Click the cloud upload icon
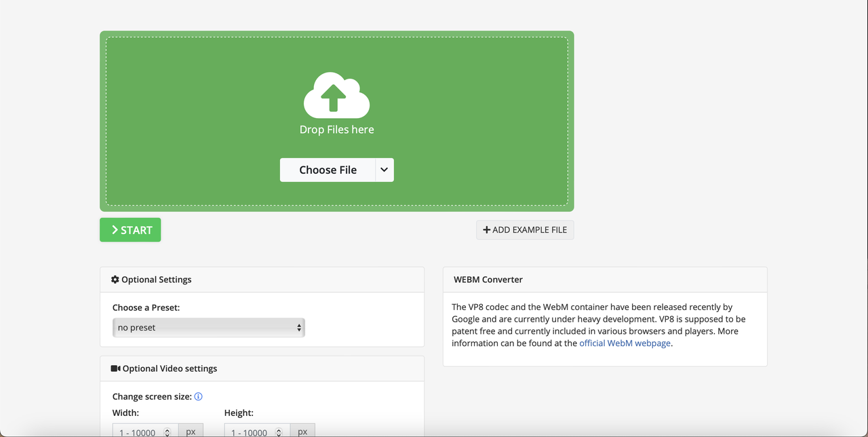Screen dimensions: 868x437 pyautogui.click(x=336, y=95)
